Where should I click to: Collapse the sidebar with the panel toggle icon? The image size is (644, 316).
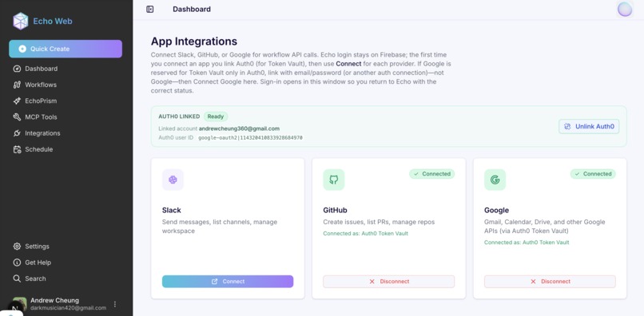tap(150, 9)
